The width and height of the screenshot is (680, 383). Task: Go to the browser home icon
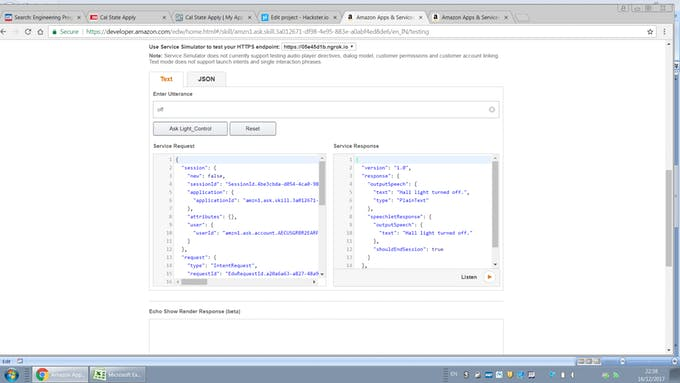click(40, 32)
